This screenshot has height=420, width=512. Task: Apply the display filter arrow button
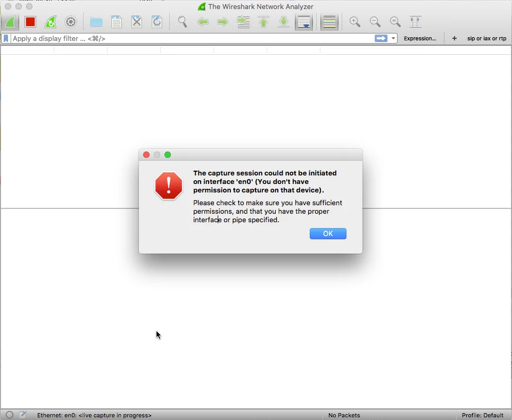(381, 38)
